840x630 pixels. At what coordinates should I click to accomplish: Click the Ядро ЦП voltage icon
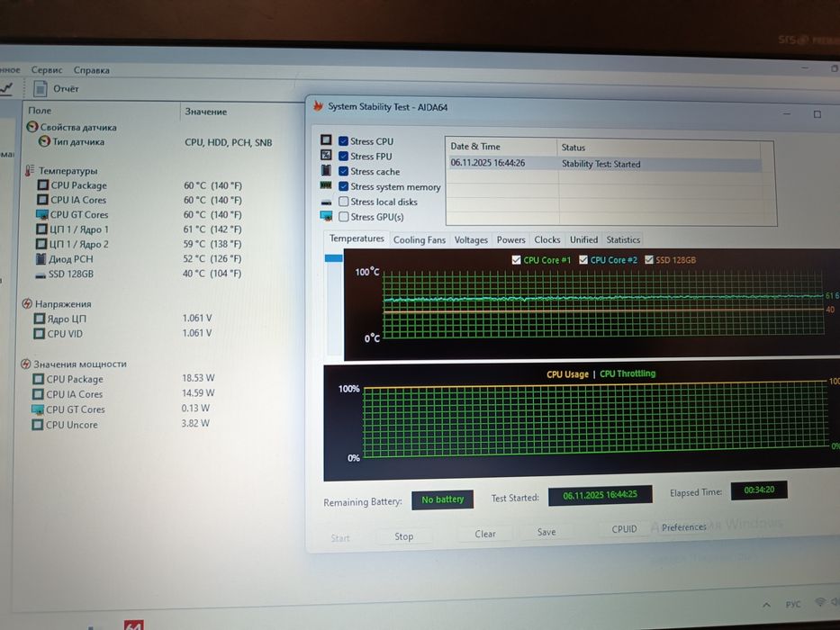[x=39, y=319]
